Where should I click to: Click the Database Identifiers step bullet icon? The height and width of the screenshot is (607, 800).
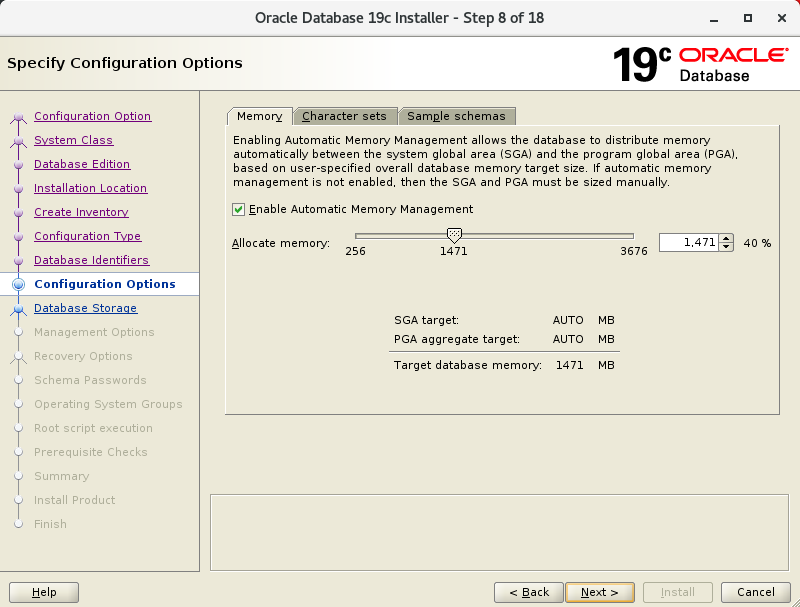18,261
